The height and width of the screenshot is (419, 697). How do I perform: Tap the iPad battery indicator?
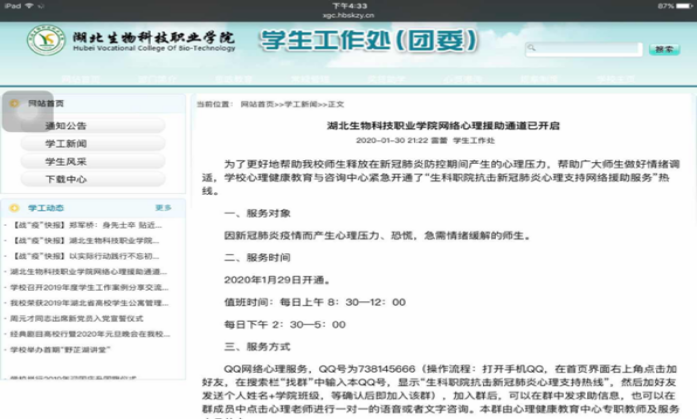pyautogui.click(x=684, y=6)
